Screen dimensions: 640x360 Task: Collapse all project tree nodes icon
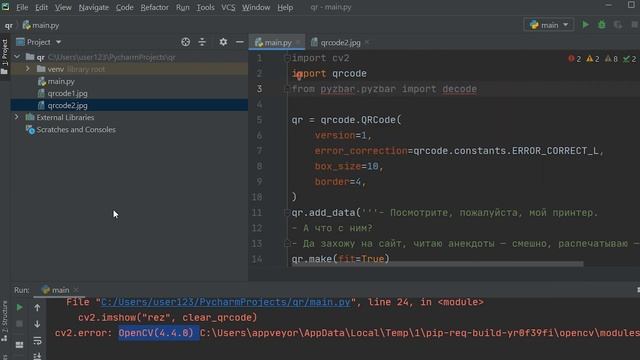pyautogui.click(x=202, y=42)
